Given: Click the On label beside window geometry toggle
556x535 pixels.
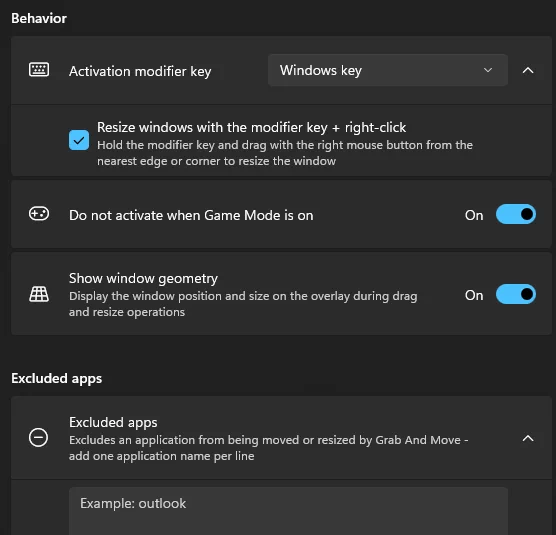Looking at the screenshot, I should coord(474,296).
